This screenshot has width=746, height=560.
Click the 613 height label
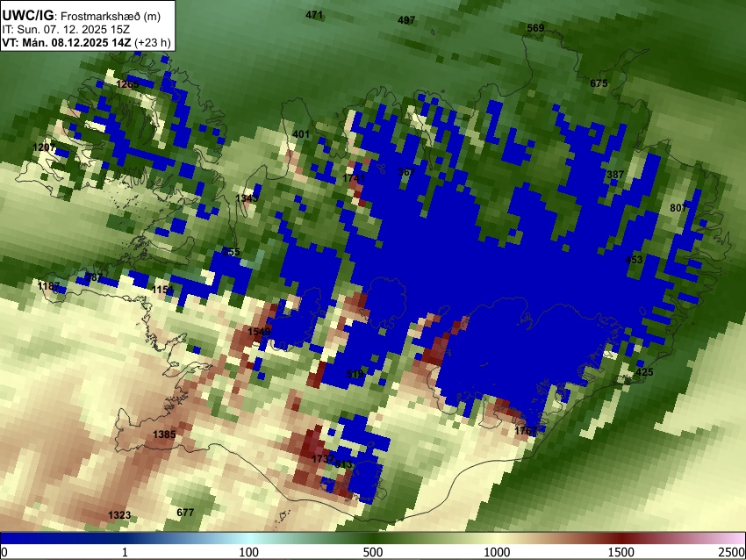(343, 464)
